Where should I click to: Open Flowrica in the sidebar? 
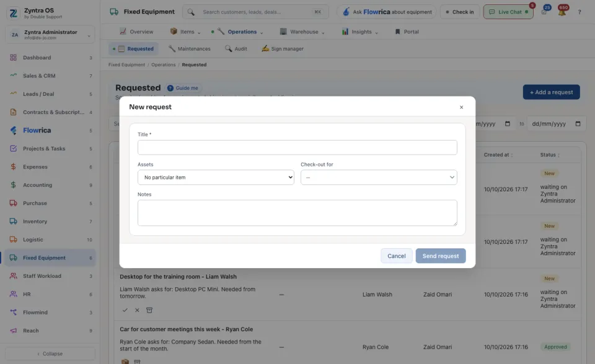(x=50, y=131)
